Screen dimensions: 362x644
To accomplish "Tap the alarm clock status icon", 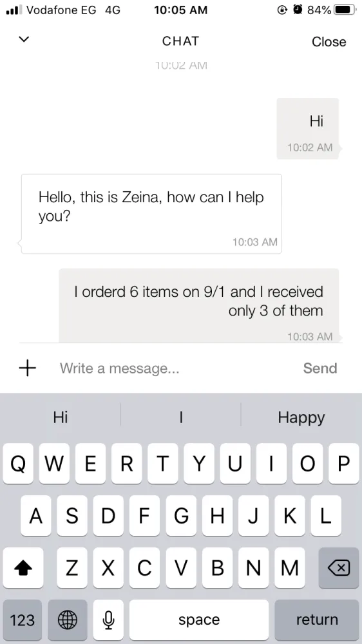I will point(298,10).
